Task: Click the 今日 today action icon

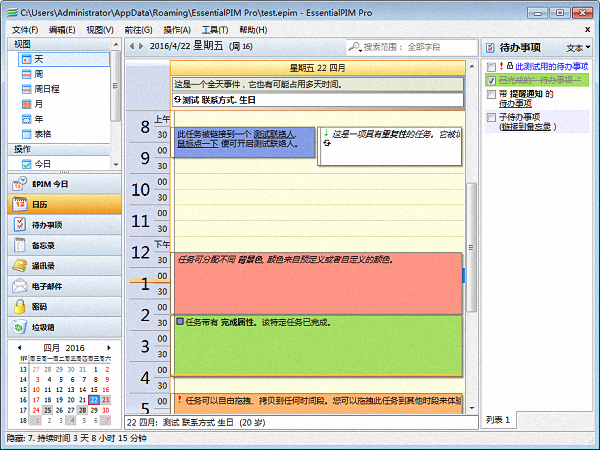Action: point(26,164)
